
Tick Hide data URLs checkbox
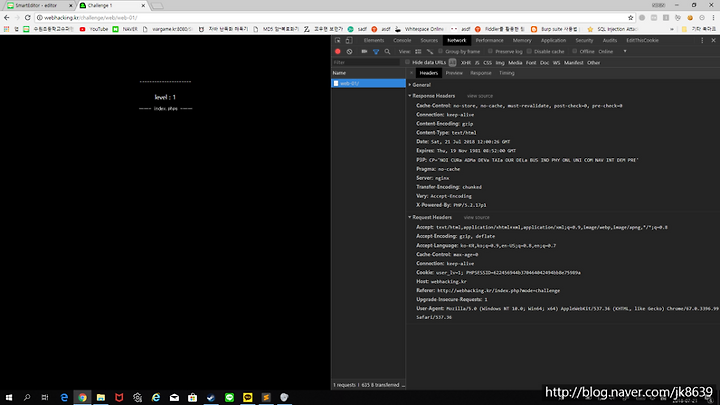click(407, 62)
